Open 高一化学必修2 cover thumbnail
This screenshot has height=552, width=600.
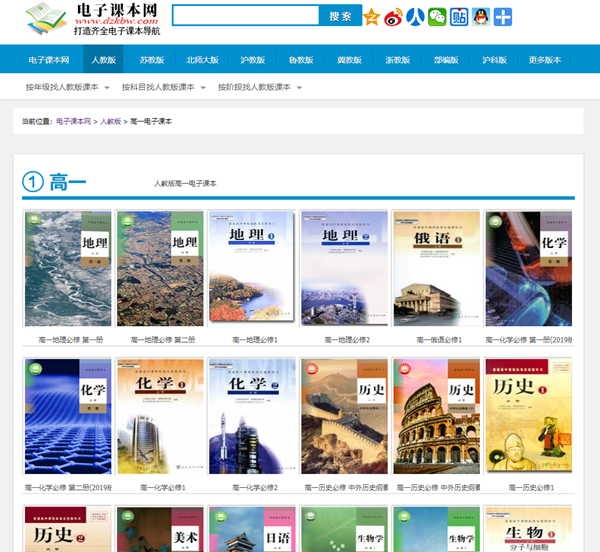(252, 416)
